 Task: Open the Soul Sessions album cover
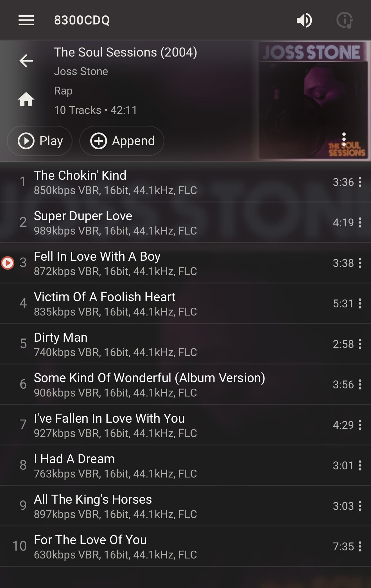313,100
